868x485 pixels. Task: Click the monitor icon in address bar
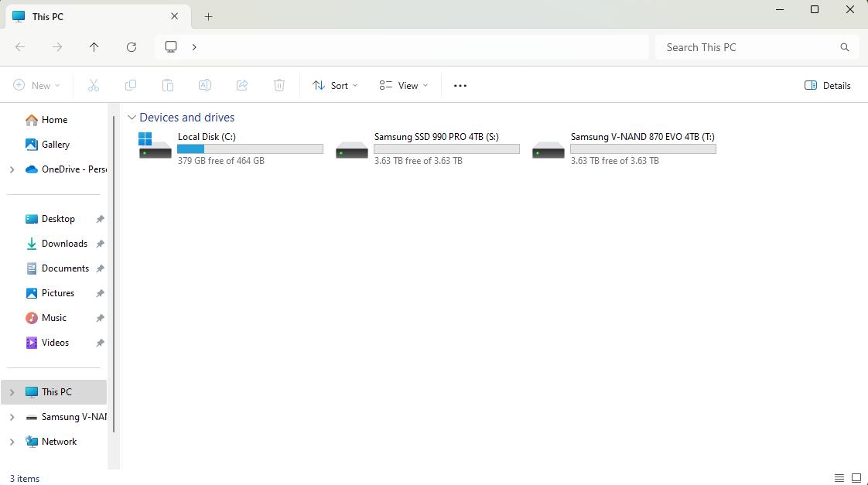pyautogui.click(x=171, y=47)
